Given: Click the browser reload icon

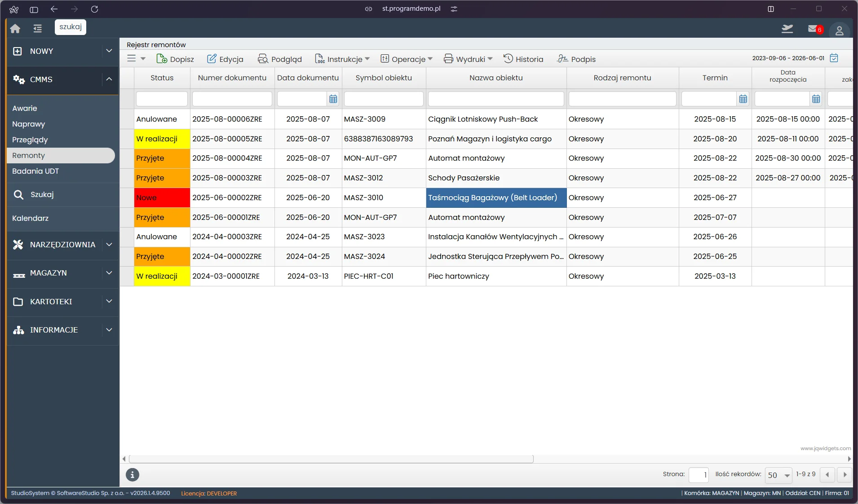Looking at the screenshot, I should click(94, 9).
